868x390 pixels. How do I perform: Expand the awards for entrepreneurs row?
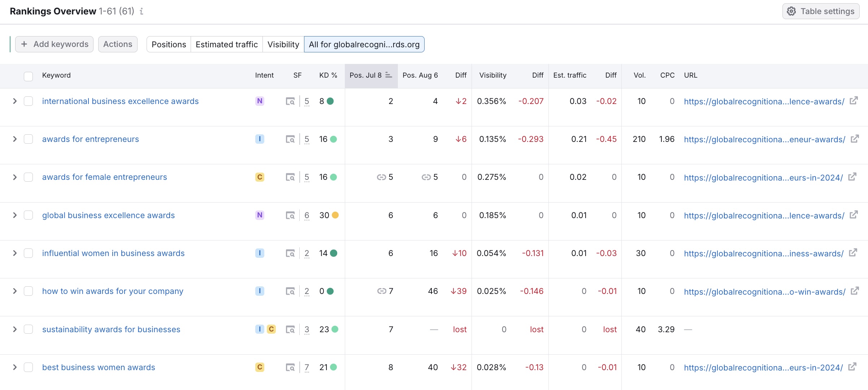pyautogui.click(x=15, y=139)
